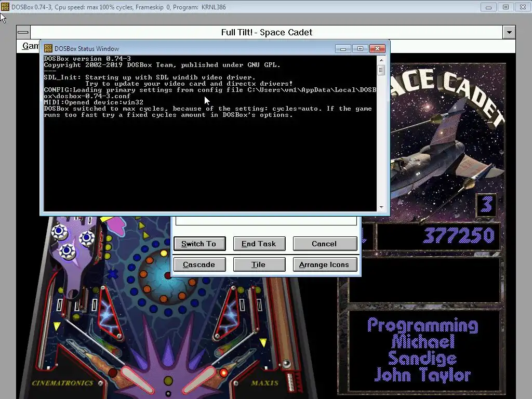Click the CINEMATRONICS logo on table

click(x=62, y=383)
